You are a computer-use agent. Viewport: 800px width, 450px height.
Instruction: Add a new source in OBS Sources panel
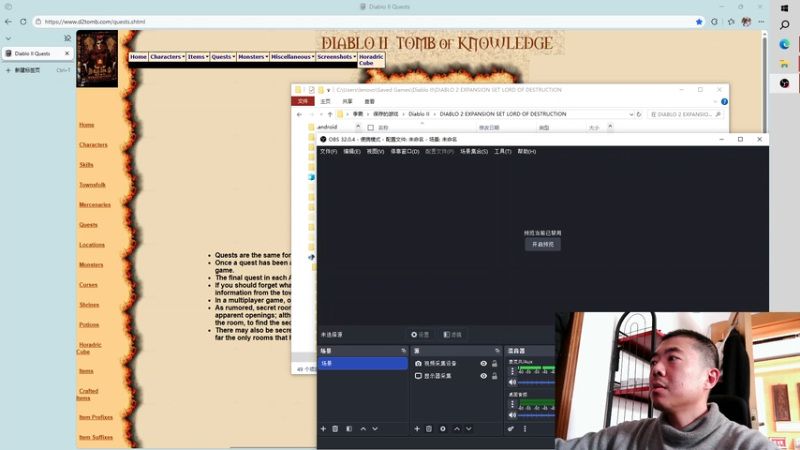417,429
